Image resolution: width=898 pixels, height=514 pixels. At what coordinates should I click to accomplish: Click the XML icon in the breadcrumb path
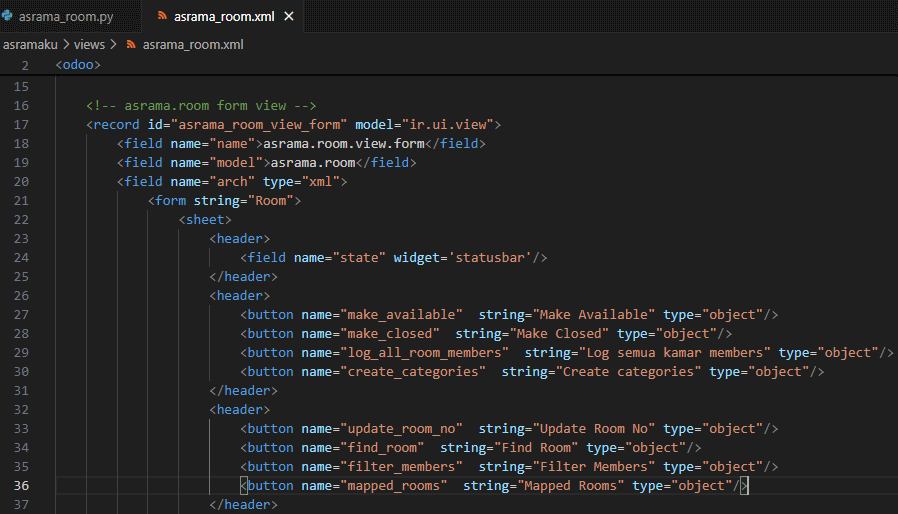coord(131,44)
